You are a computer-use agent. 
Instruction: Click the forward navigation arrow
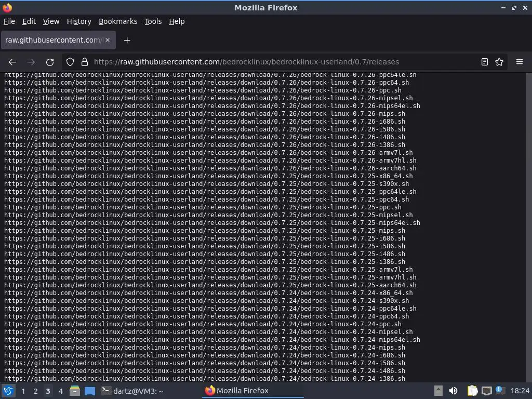[x=31, y=62]
